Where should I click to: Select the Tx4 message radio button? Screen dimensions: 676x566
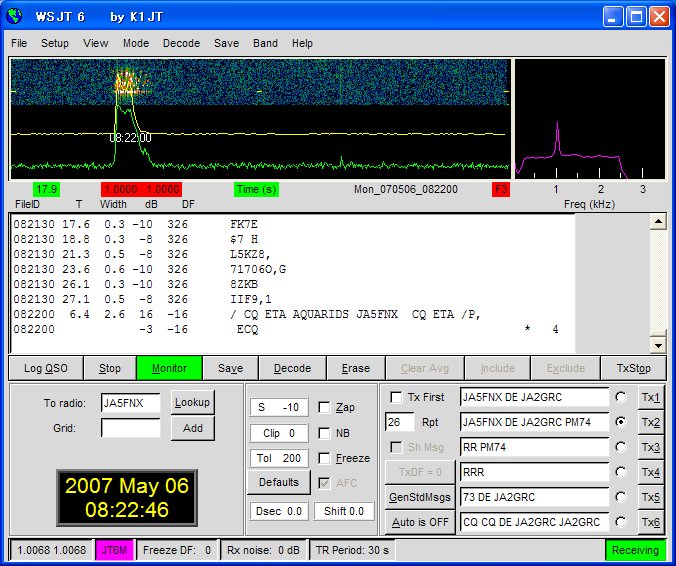(620, 472)
